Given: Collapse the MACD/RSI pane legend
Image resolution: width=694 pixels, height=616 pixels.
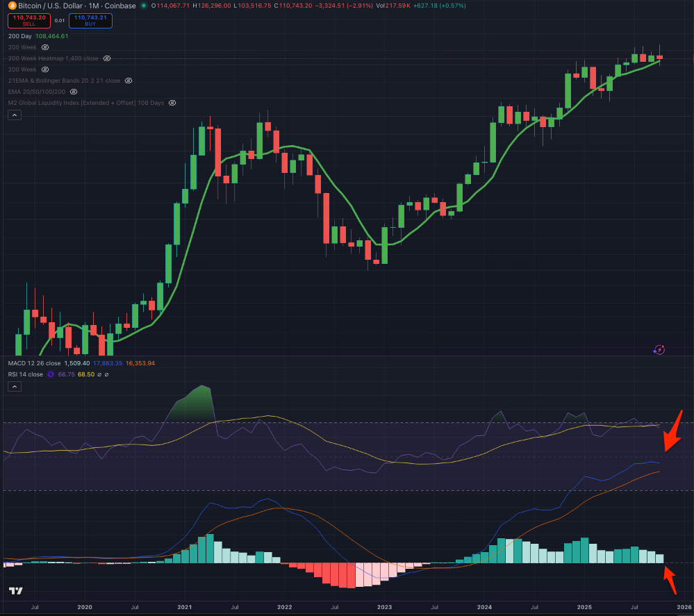Looking at the screenshot, I should [14, 387].
